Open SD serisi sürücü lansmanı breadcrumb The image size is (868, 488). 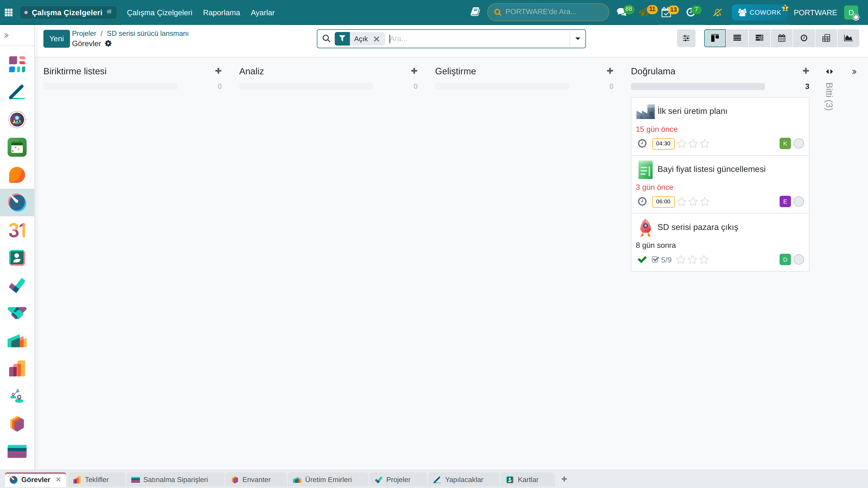148,33
